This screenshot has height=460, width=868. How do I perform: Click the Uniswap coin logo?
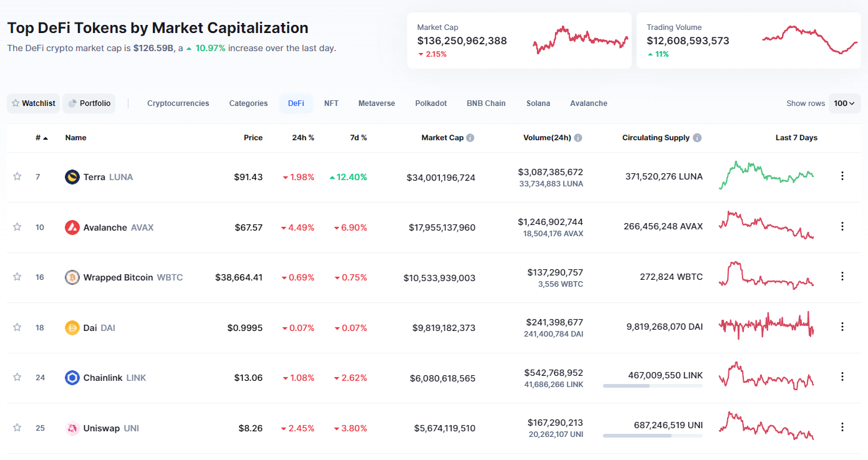(72, 428)
